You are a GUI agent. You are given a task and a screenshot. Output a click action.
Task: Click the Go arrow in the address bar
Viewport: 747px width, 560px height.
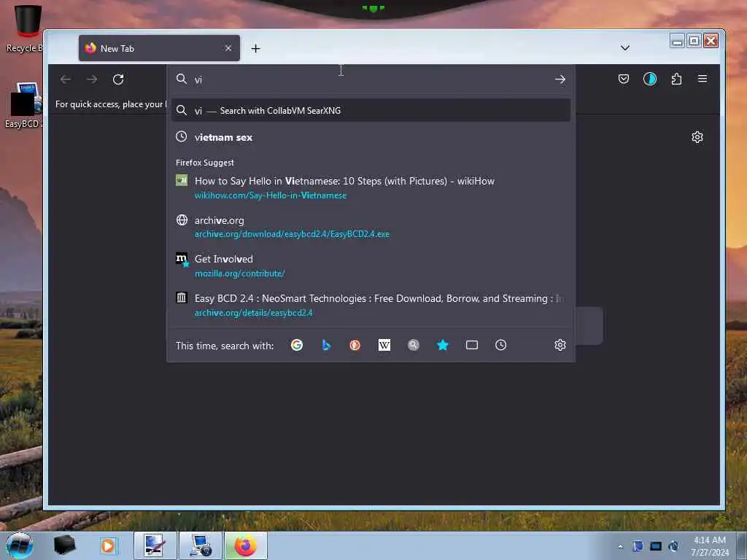point(560,79)
